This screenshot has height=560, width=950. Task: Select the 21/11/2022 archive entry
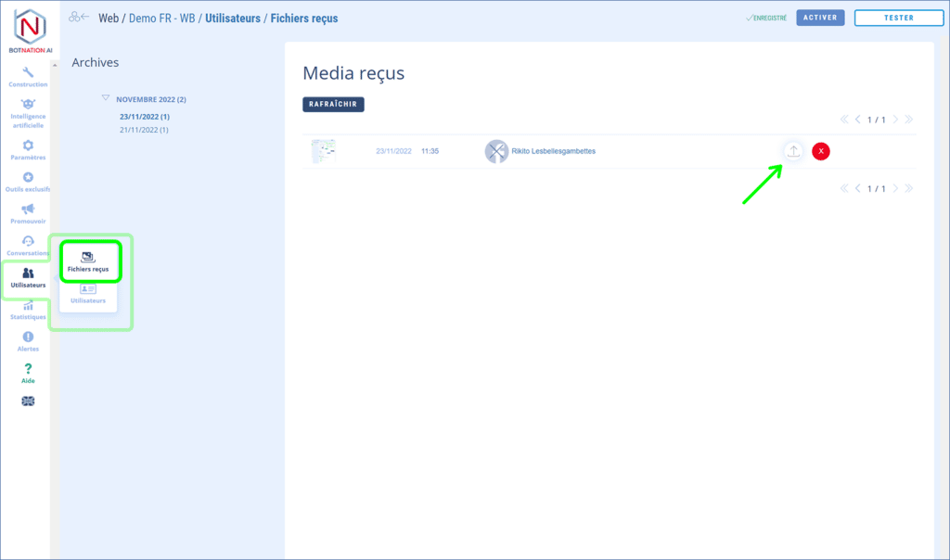click(x=145, y=130)
